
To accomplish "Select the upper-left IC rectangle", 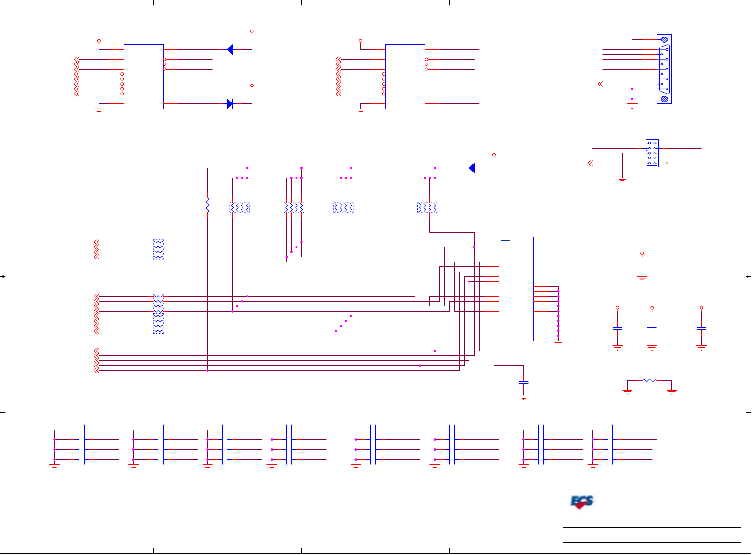I will click(x=143, y=77).
